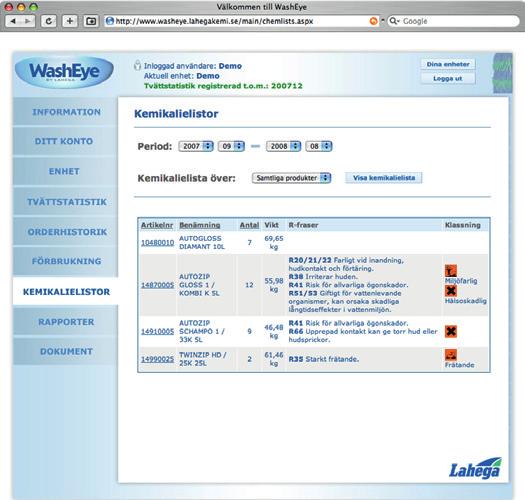The width and height of the screenshot is (525, 500).
Task: Click the TWINZIP HD / 25K 25L product name
Action: pyautogui.click(x=203, y=359)
